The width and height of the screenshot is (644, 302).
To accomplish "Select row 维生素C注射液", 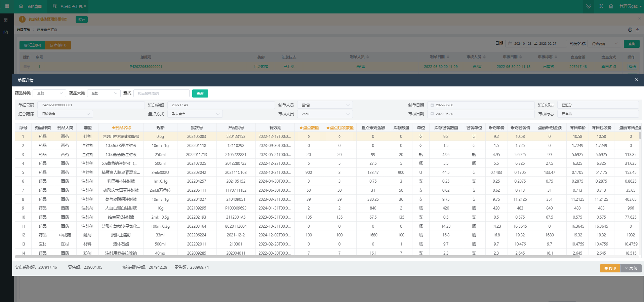I will click(x=328, y=217).
